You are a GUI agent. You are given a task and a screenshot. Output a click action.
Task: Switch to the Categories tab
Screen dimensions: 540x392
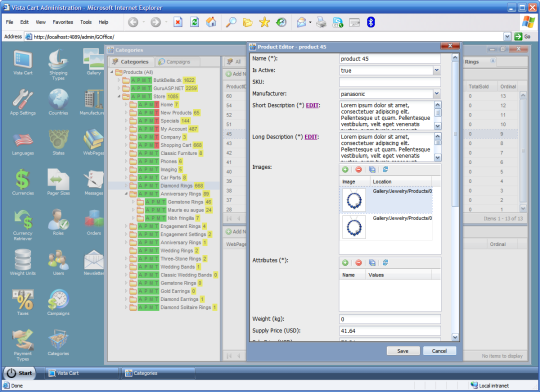tap(130, 62)
